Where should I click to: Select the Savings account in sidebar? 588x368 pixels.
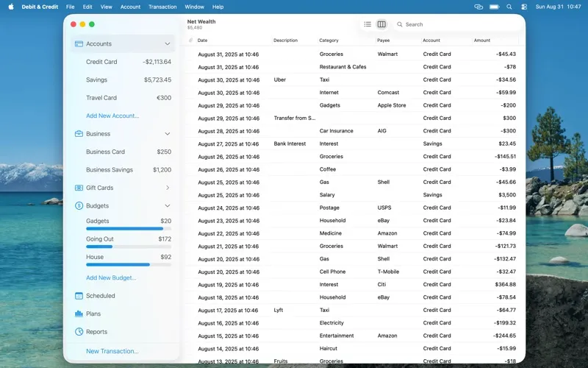click(x=123, y=79)
